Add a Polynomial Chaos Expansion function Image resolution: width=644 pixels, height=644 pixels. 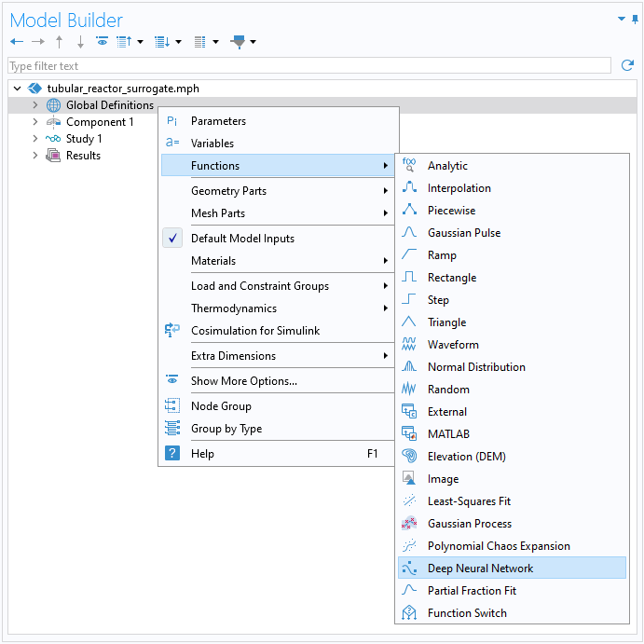[512, 546]
